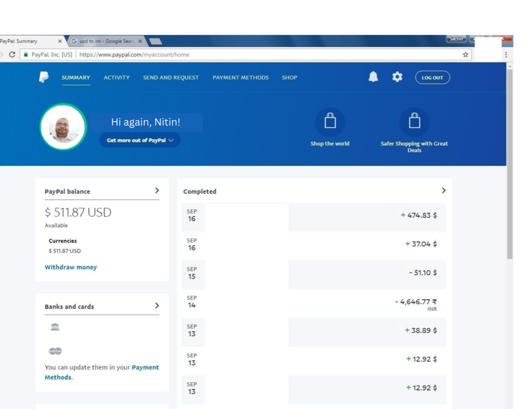
Task: Click the bank building icon
Action: [x=55, y=327]
